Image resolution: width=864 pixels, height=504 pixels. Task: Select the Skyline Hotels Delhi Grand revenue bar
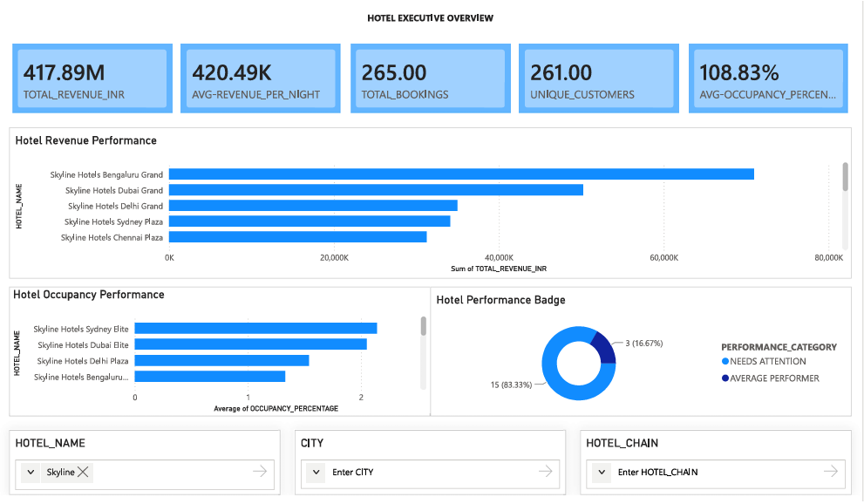[x=313, y=206]
